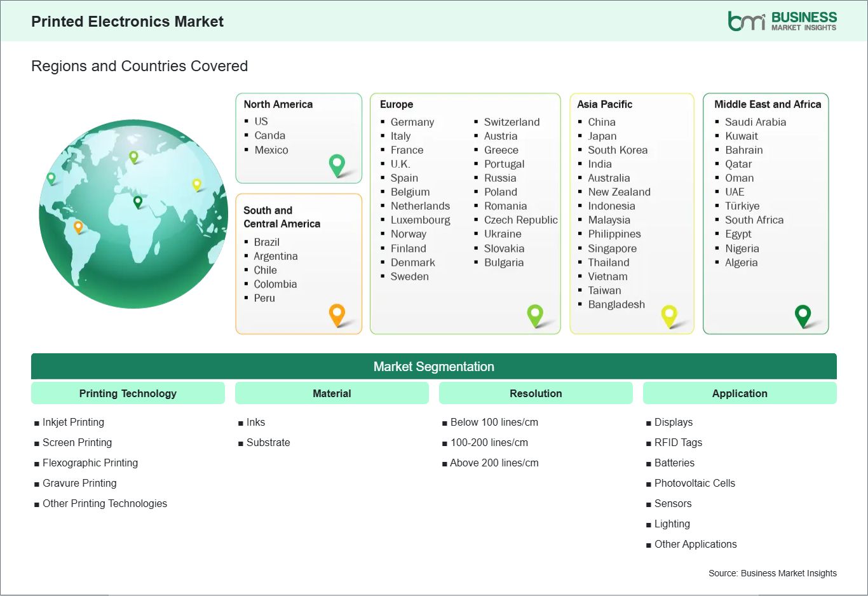Click the dark green pin on the globe's Africa

point(138,203)
